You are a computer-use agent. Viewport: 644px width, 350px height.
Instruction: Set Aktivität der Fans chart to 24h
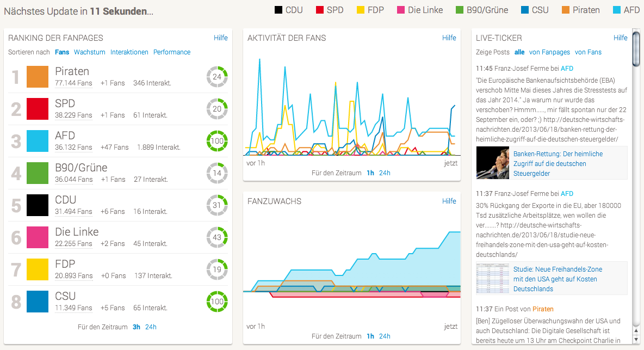(x=385, y=173)
